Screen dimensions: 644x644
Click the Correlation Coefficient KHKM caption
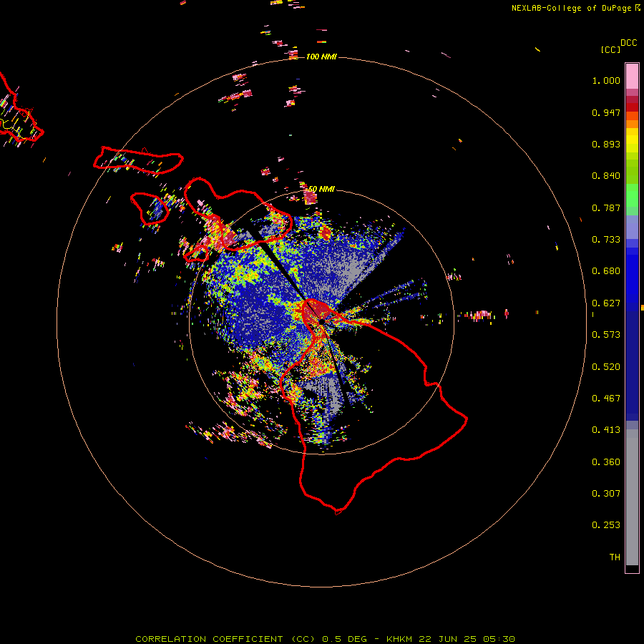coord(325,639)
